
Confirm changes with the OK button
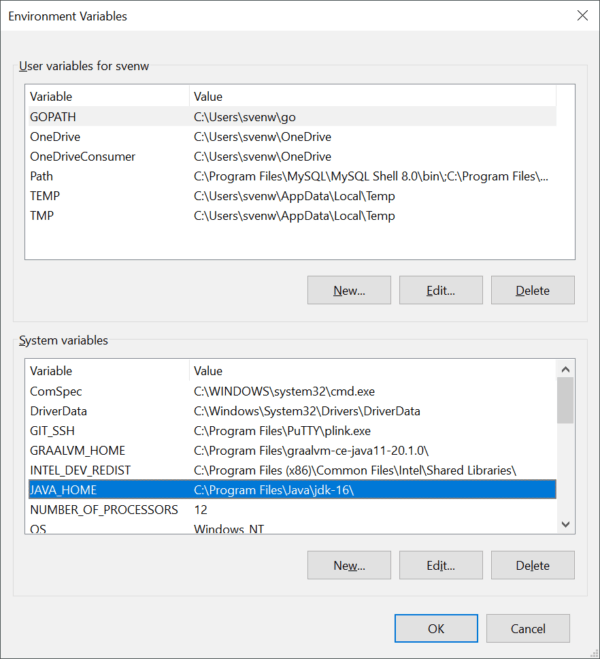[x=436, y=628]
